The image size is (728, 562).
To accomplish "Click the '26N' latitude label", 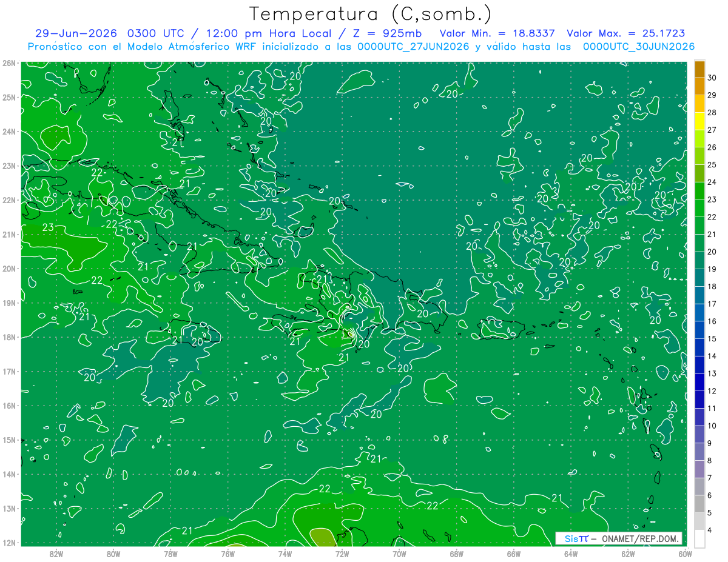I will click(8, 62).
